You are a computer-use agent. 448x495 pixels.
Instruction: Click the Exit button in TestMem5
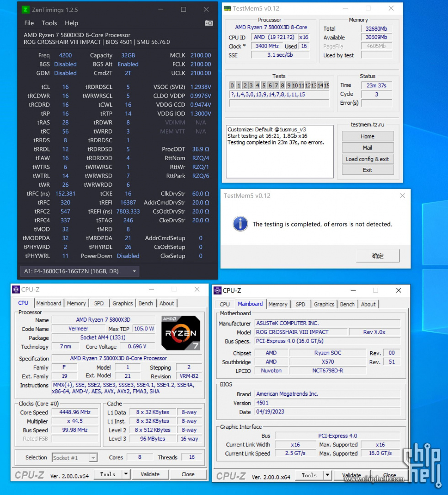click(368, 170)
